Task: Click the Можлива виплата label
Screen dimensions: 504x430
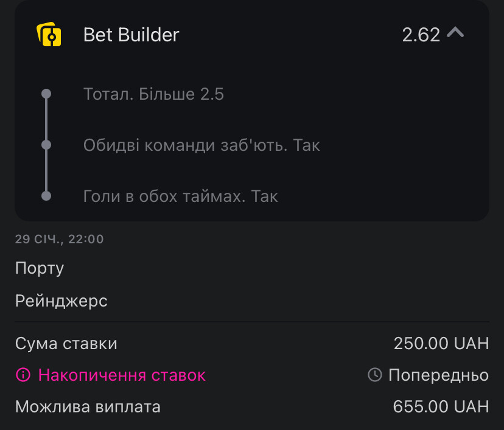Action: pyautogui.click(x=88, y=407)
